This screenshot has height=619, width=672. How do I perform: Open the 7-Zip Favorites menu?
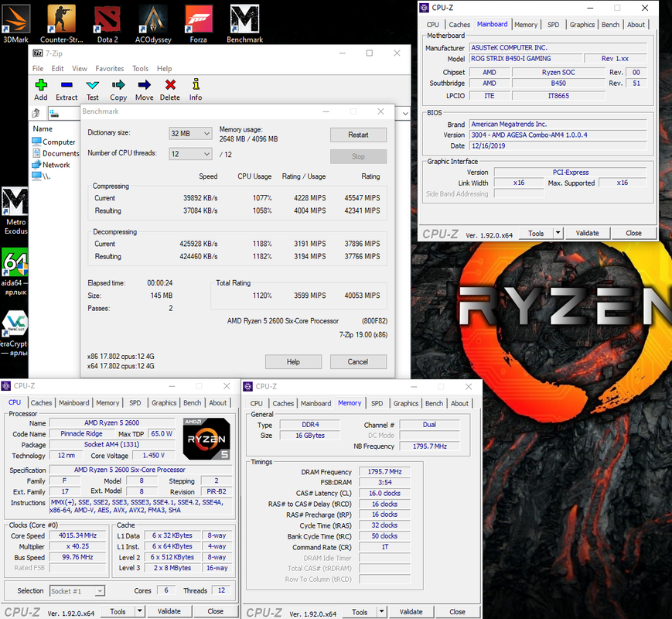[109, 69]
